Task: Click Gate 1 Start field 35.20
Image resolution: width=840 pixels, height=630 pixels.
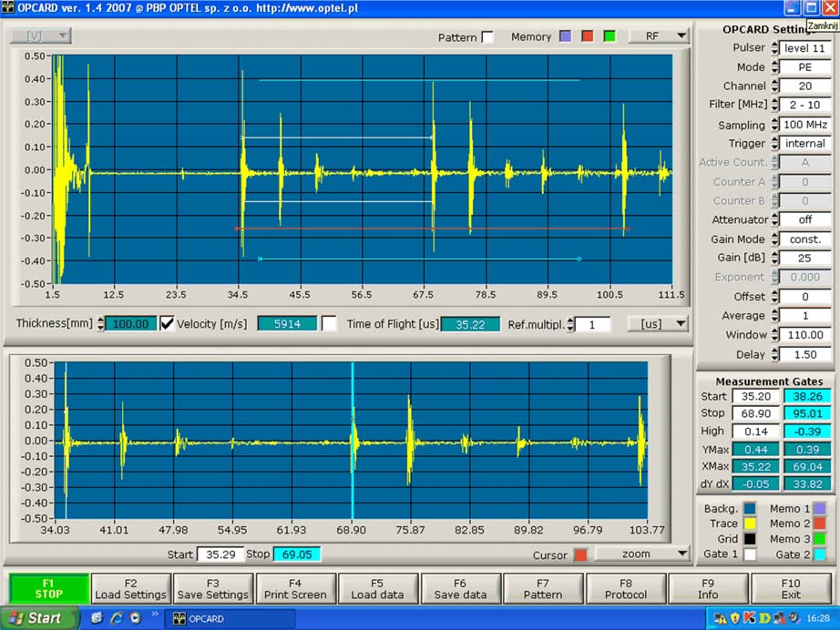Action: [756, 396]
